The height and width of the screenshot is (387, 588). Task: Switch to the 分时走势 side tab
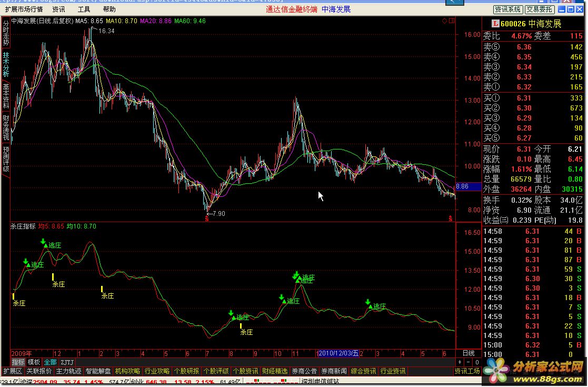click(x=6, y=33)
